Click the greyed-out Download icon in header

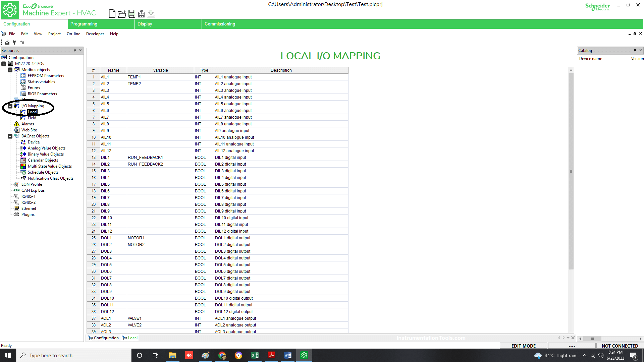point(151,13)
